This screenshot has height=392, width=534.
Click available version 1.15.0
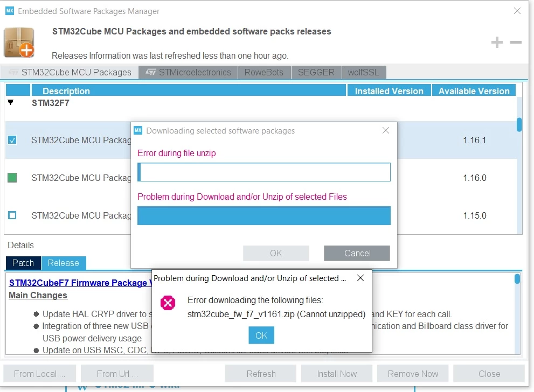(x=474, y=215)
